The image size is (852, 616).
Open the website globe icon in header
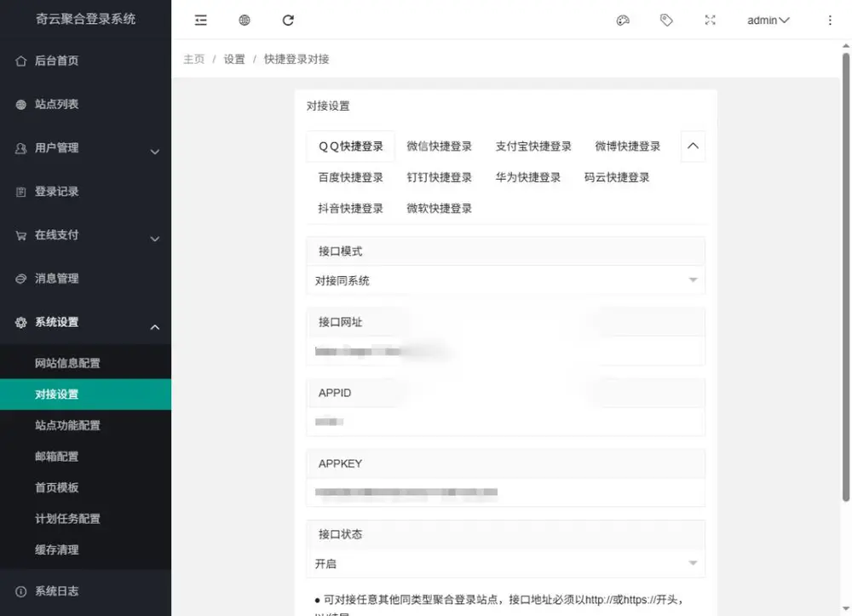click(x=245, y=20)
